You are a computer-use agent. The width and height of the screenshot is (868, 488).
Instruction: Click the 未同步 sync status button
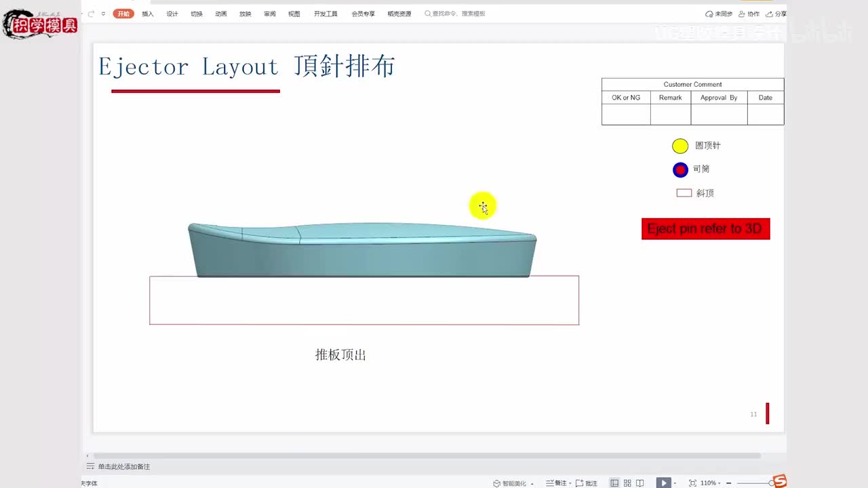pos(719,14)
